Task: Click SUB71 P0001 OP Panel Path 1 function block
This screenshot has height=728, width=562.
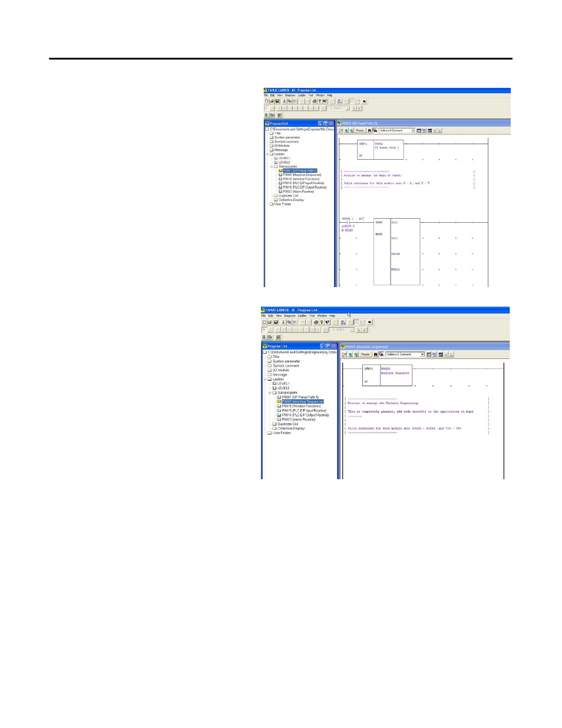Action: click(381, 150)
